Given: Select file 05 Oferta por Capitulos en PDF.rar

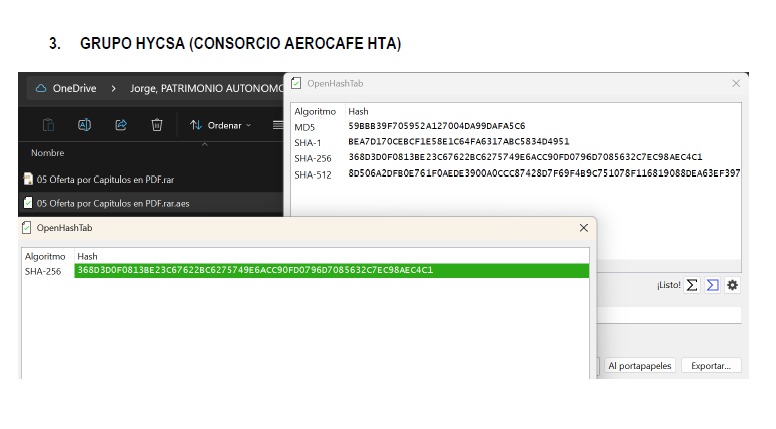Looking at the screenshot, I should [105, 180].
